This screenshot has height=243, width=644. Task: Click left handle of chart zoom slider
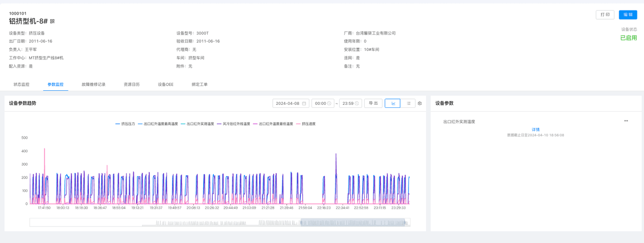301,222
